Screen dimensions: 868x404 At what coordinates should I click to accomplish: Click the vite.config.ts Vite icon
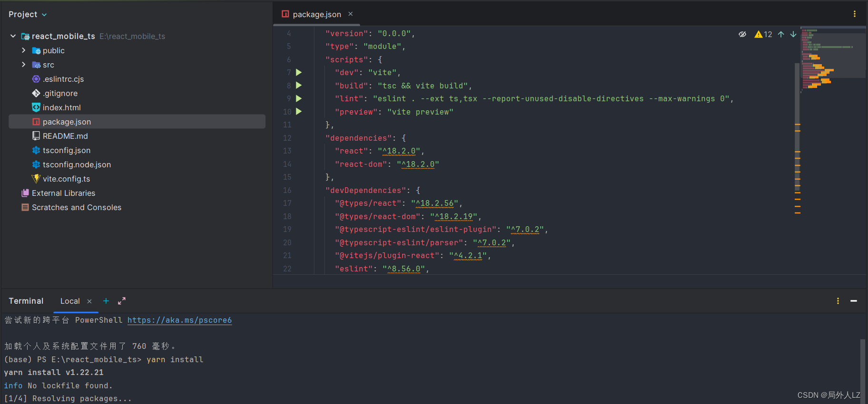pos(36,179)
